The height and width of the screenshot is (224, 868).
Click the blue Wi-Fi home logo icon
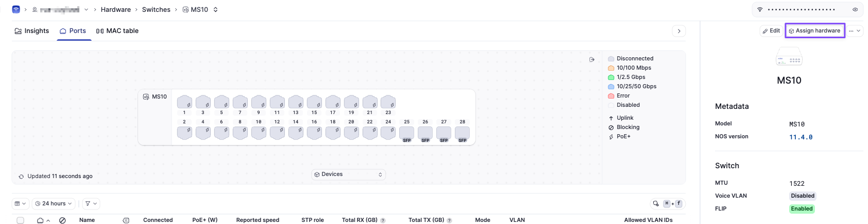(x=16, y=9)
